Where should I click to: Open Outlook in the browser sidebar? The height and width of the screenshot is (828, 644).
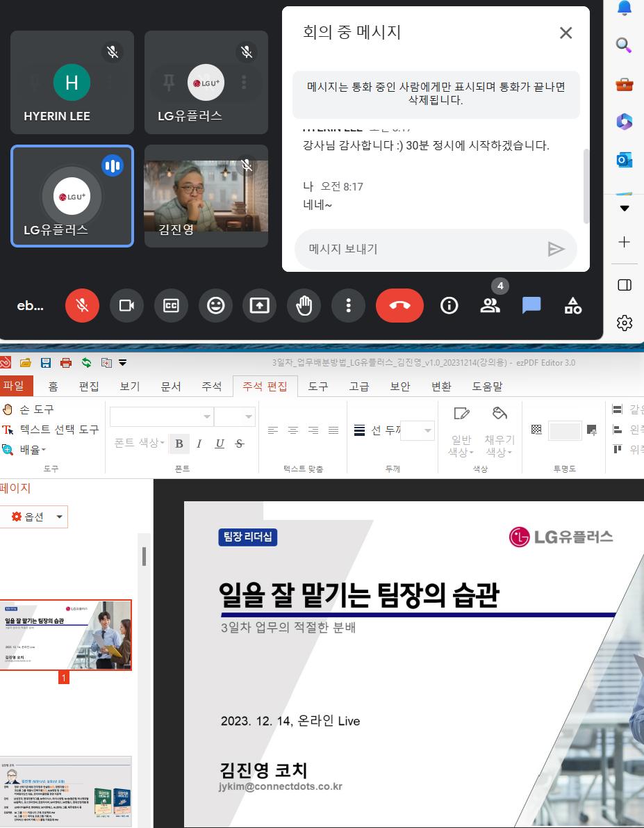(x=624, y=159)
